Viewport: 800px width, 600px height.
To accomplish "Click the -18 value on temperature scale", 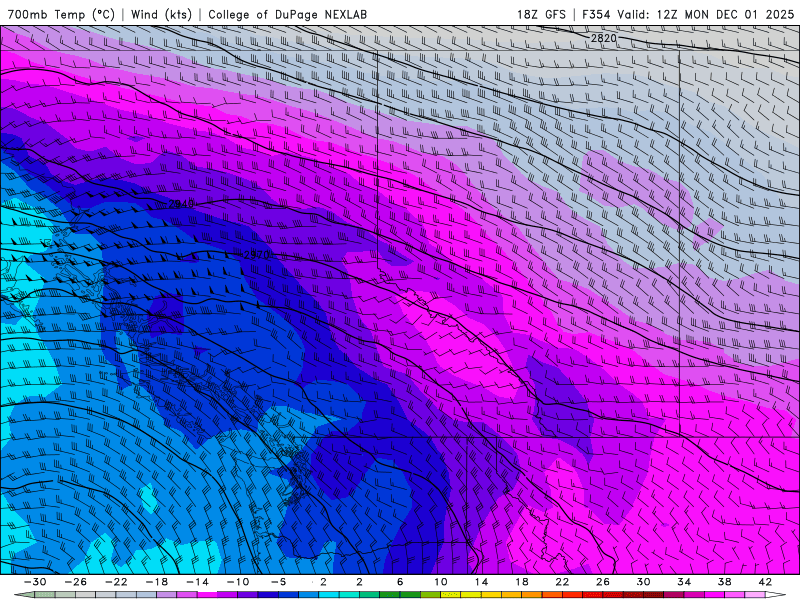I will [x=157, y=582].
